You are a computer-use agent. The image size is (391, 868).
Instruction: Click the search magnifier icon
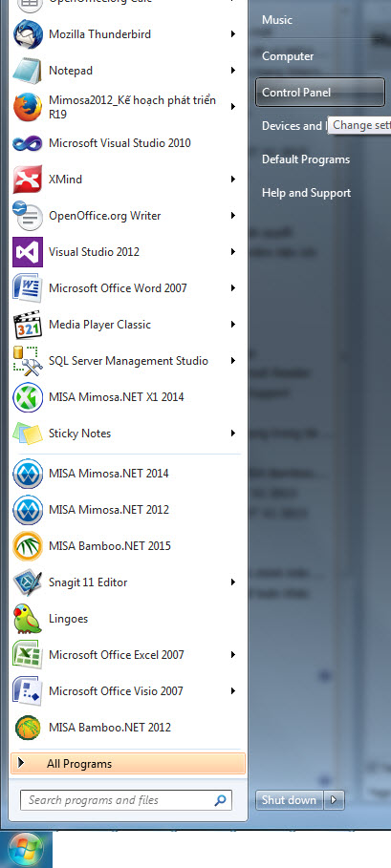point(221,800)
